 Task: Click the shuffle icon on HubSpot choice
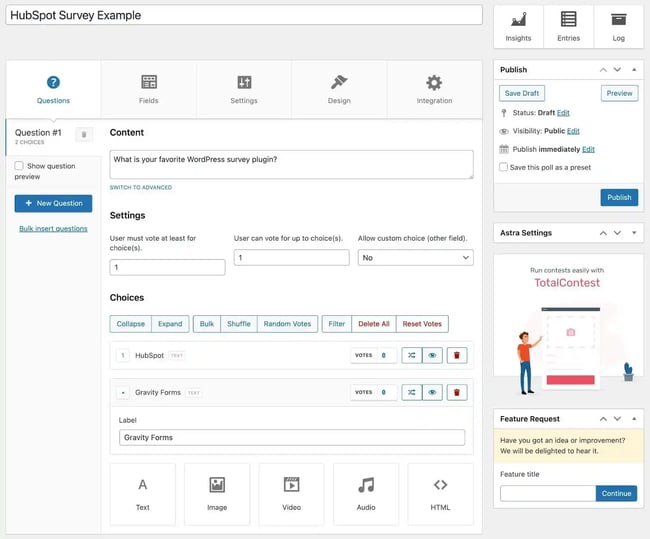coord(412,355)
